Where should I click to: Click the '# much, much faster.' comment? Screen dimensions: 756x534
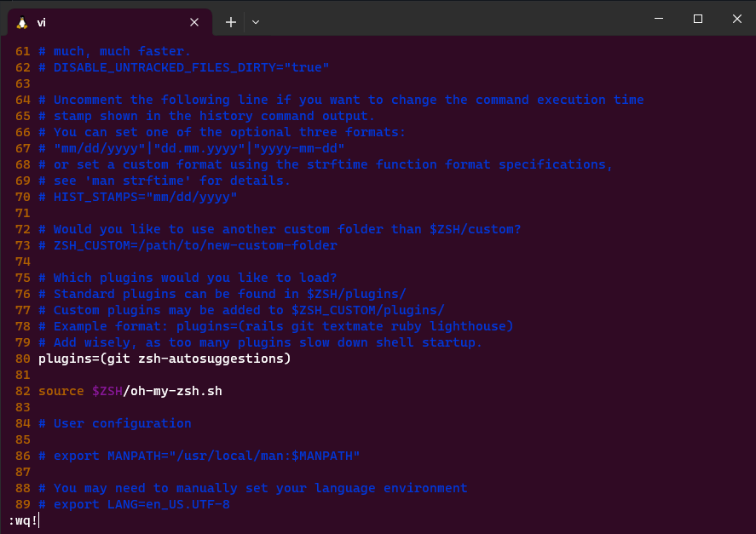(x=115, y=52)
